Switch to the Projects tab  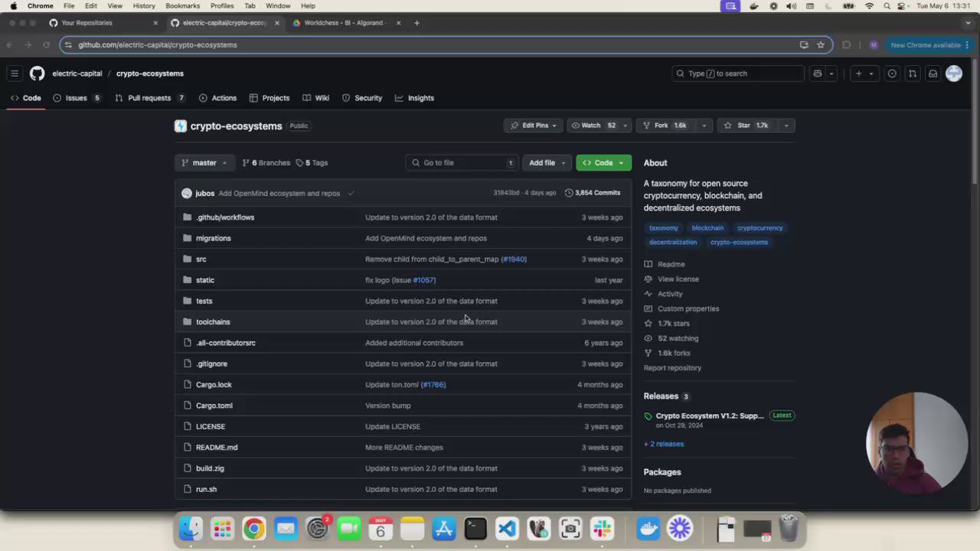pos(269,98)
